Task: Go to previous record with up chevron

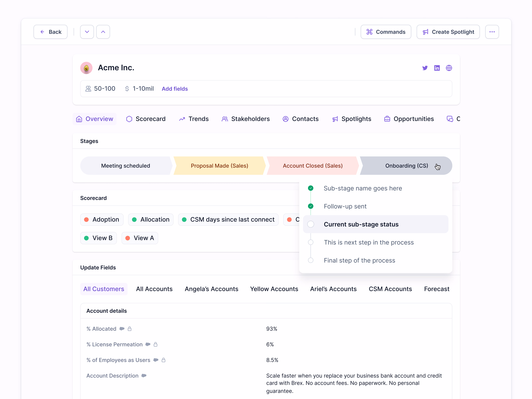Action: tap(103, 32)
